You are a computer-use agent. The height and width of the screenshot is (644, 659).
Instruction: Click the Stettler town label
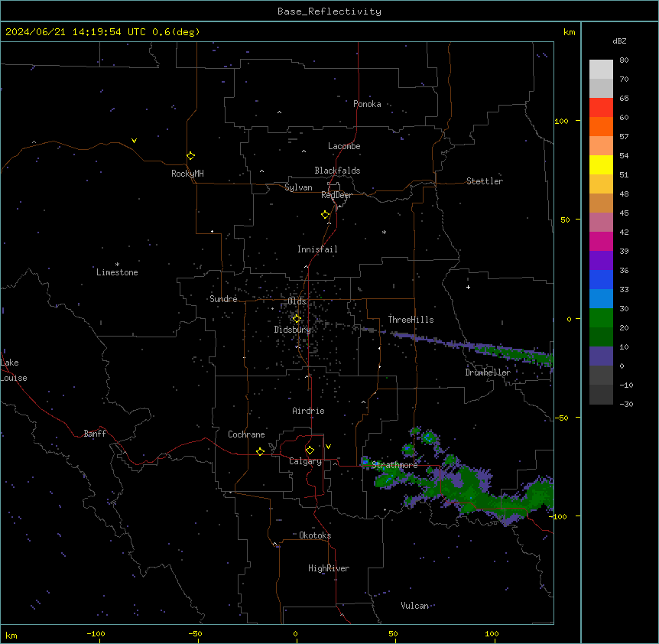[x=485, y=181]
